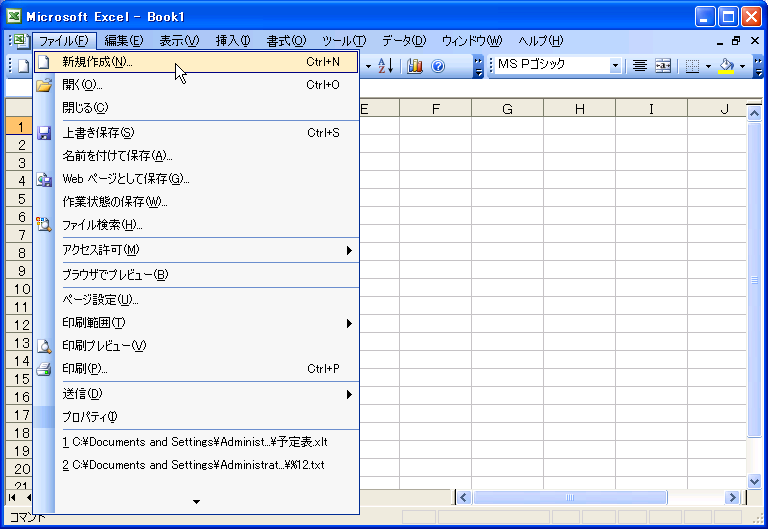
Task: Select Print Preview (印刷プレビュー)
Action: pos(196,346)
